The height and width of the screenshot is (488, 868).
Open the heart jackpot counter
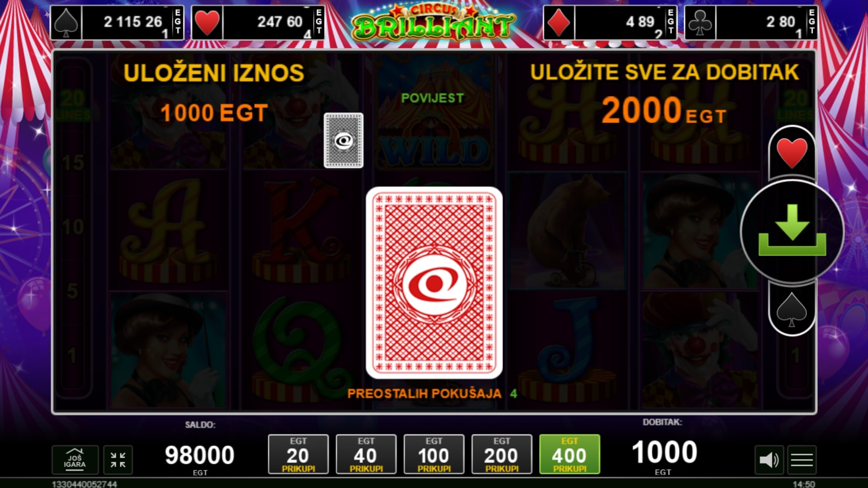click(258, 23)
